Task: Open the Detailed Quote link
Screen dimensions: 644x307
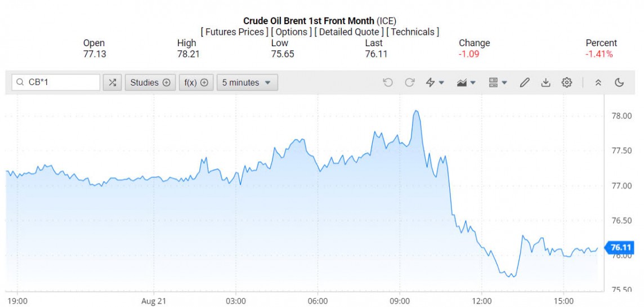Action: (349, 32)
